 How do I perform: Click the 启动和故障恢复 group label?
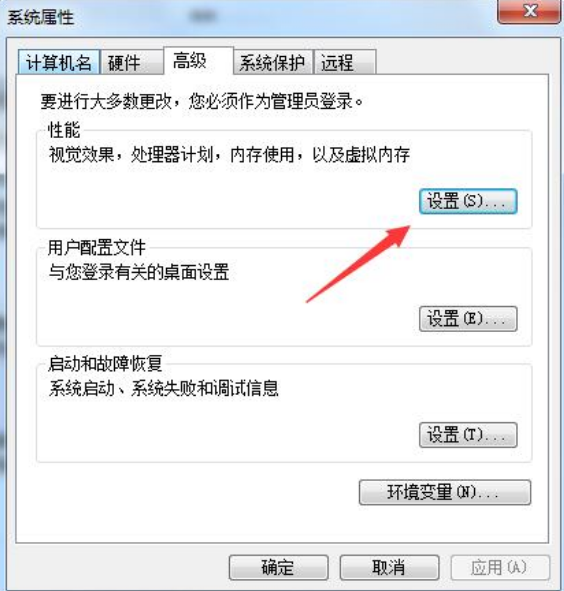[105, 364]
